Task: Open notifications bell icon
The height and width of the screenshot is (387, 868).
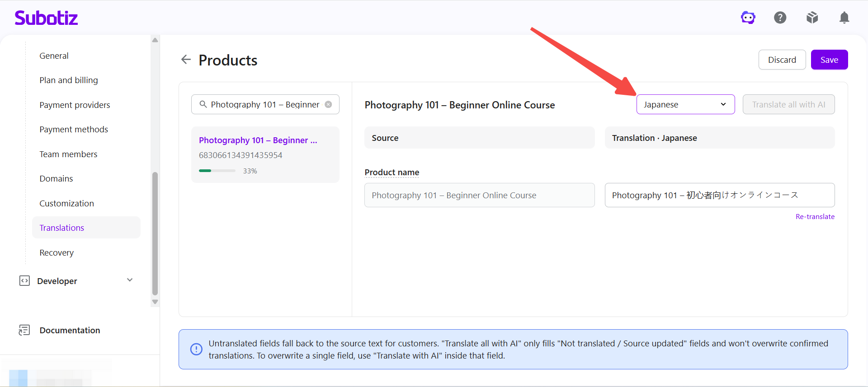Action: point(844,18)
